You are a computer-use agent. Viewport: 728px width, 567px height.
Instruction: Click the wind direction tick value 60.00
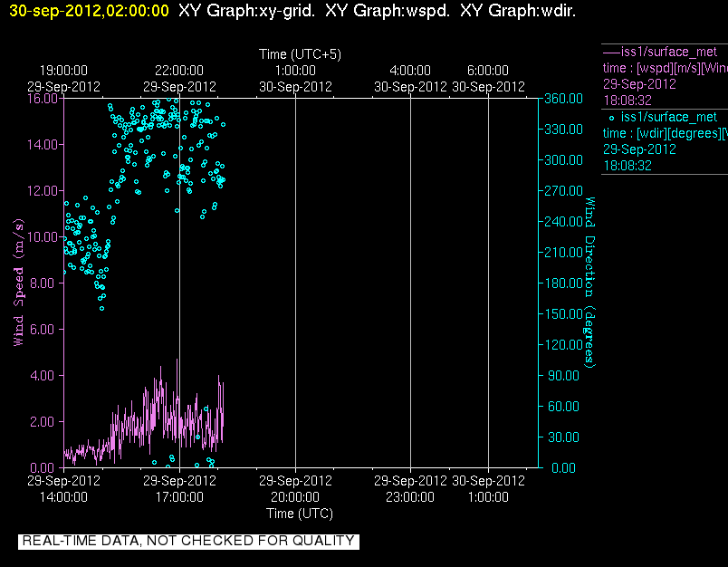(563, 407)
